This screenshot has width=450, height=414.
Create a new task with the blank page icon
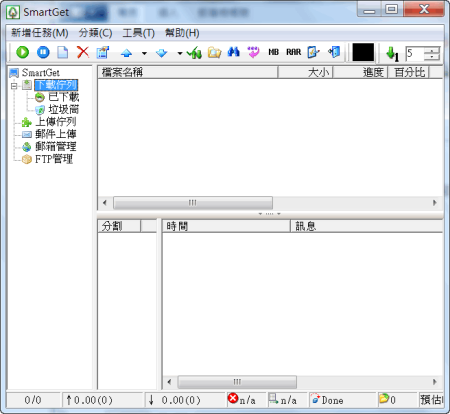tap(63, 52)
